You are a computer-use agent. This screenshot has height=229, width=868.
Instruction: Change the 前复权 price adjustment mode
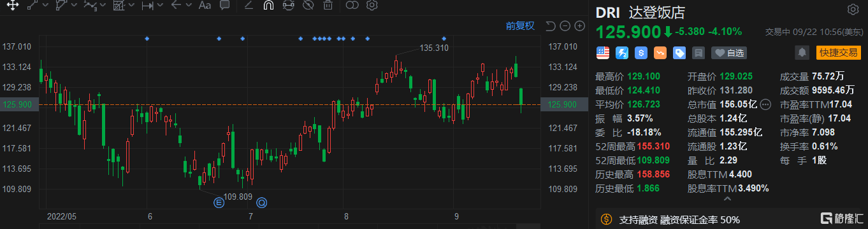coord(520,26)
